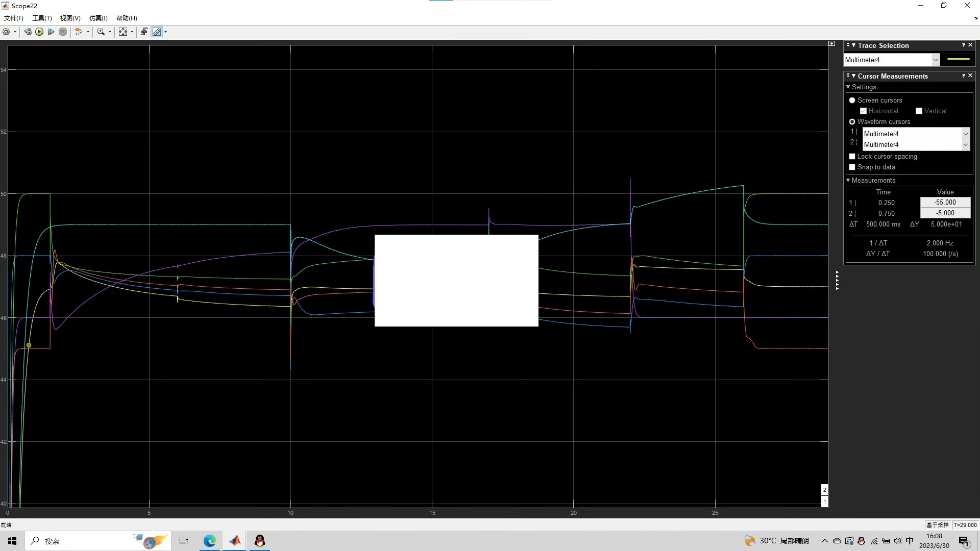
Task: Select the Zoom magnifier tool
Action: (101, 32)
